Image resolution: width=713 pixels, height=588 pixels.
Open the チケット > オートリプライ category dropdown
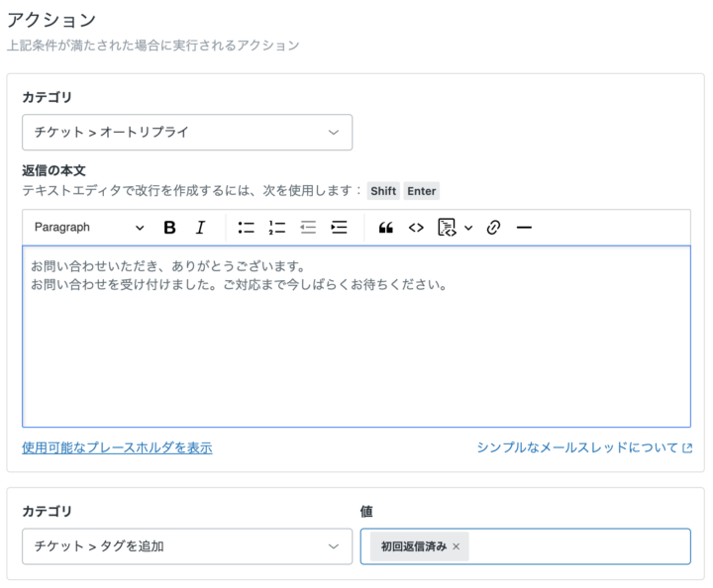187,132
